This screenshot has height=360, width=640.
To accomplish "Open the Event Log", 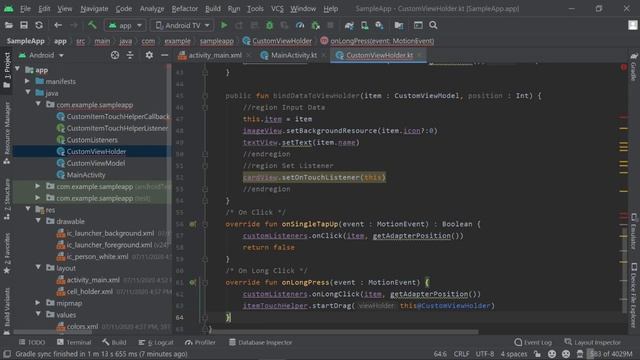I will [x=533, y=342].
